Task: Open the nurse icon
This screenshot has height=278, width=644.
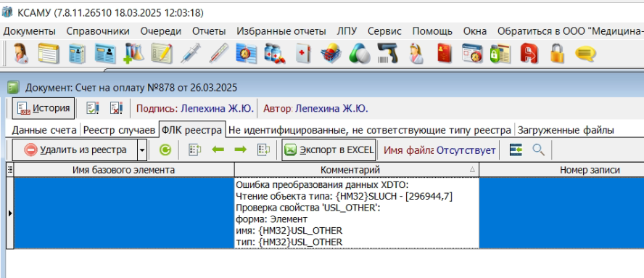Action: pyautogui.click(x=416, y=54)
